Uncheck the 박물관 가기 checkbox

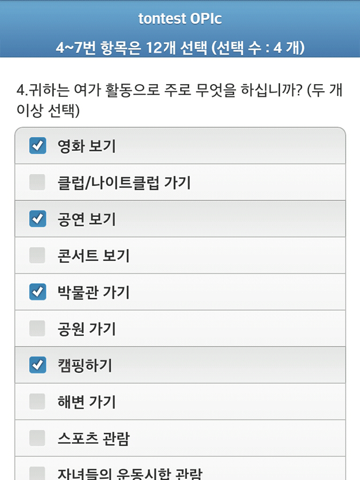37,292
